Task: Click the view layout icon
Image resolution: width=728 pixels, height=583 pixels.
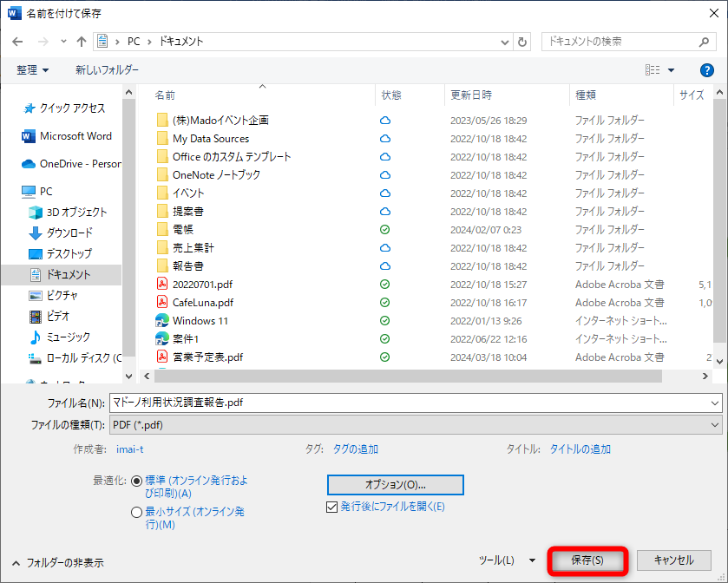Action: pos(653,70)
